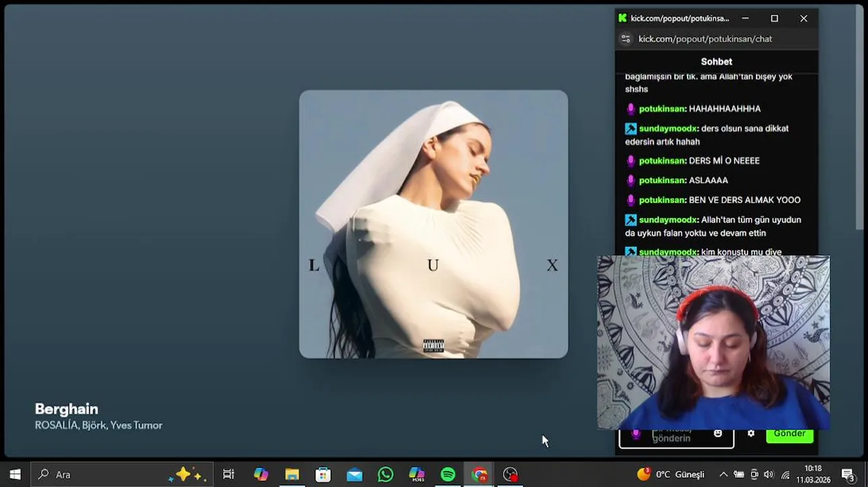This screenshot has width=868, height=487.
Task: Open volume control in system tray
Action: pyautogui.click(x=769, y=475)
